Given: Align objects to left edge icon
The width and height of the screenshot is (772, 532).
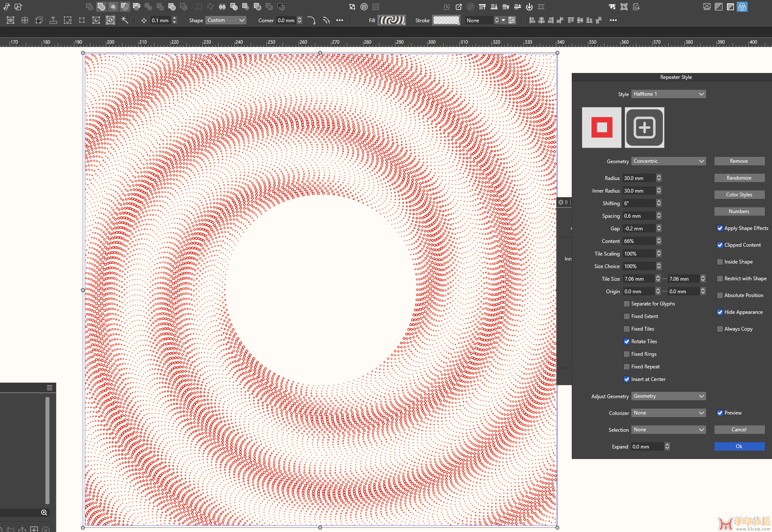Looking at the screenshot, I should 532,20.
